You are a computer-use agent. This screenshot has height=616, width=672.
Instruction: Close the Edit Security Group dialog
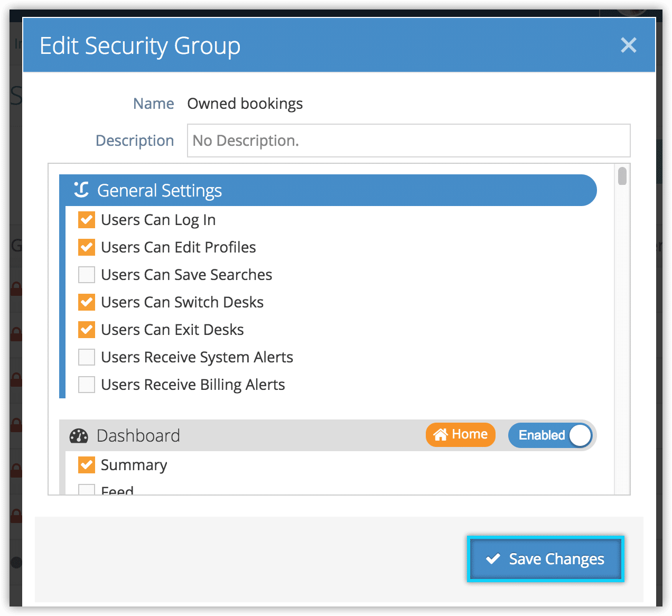[x=628, y=45]
